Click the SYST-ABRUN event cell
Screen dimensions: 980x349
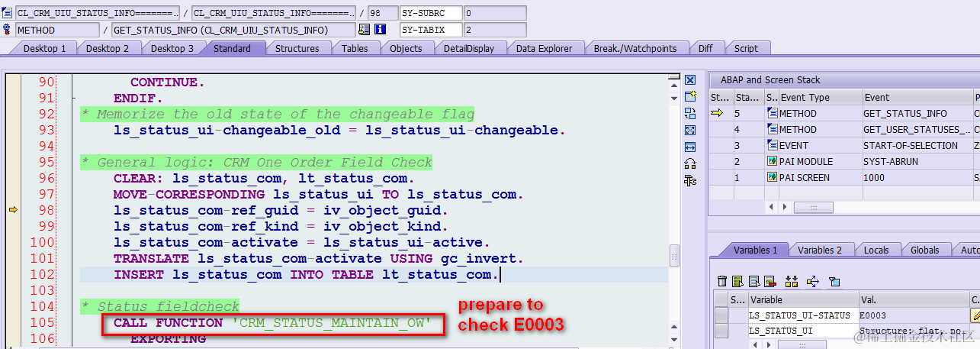click(x=917, y=162)
